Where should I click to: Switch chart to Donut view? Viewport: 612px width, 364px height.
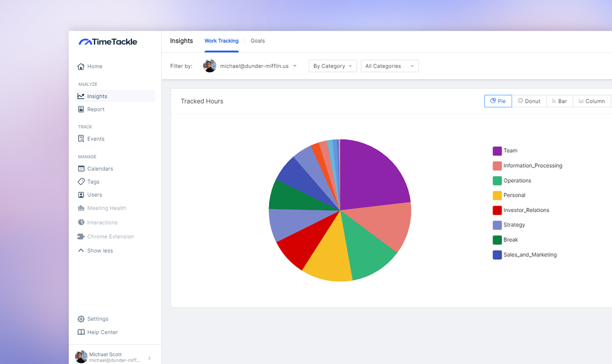[529, 101]
